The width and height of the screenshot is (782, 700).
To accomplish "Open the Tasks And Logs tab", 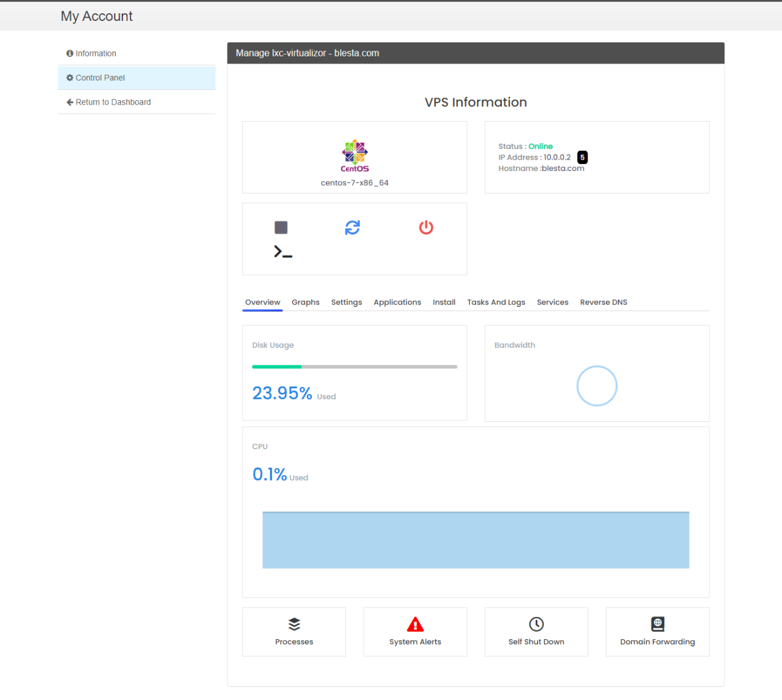I will click(496, 302).
